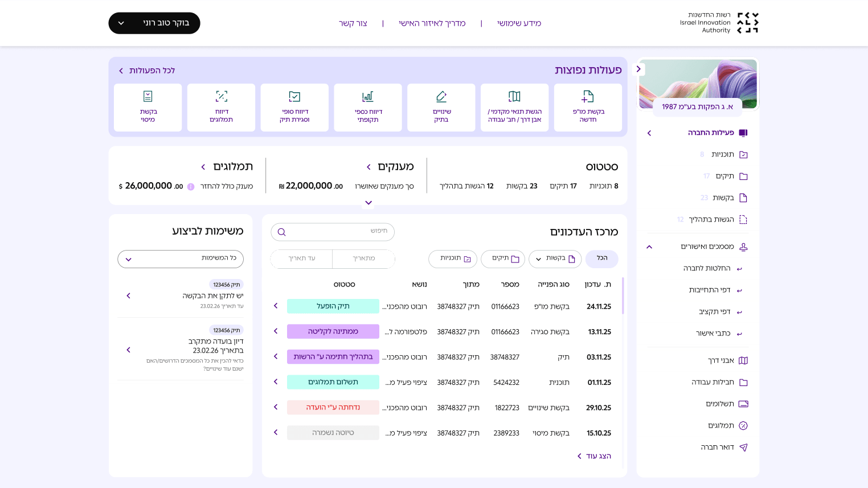
Task: Click the עד תאריך date field
Action: pyautogui.click(x=302, y=259)
